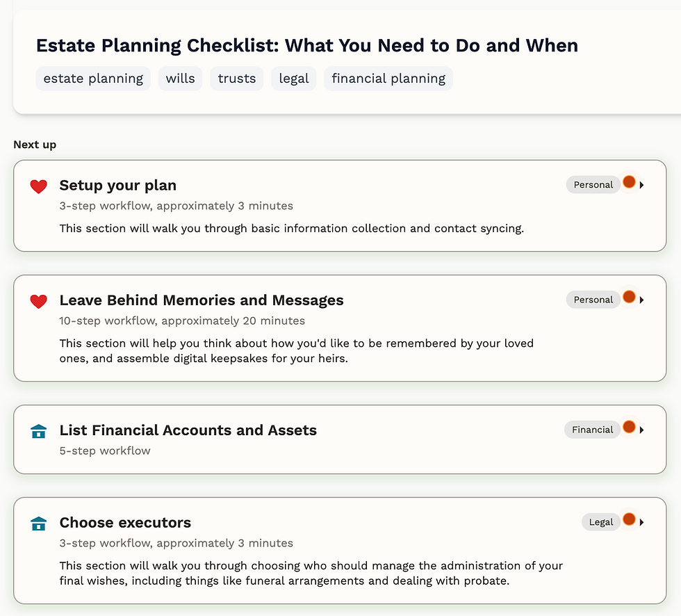Click orange status dot on Financial Accounts card
Viewport: 681px width, 616px height.
[x=629, y=427]
